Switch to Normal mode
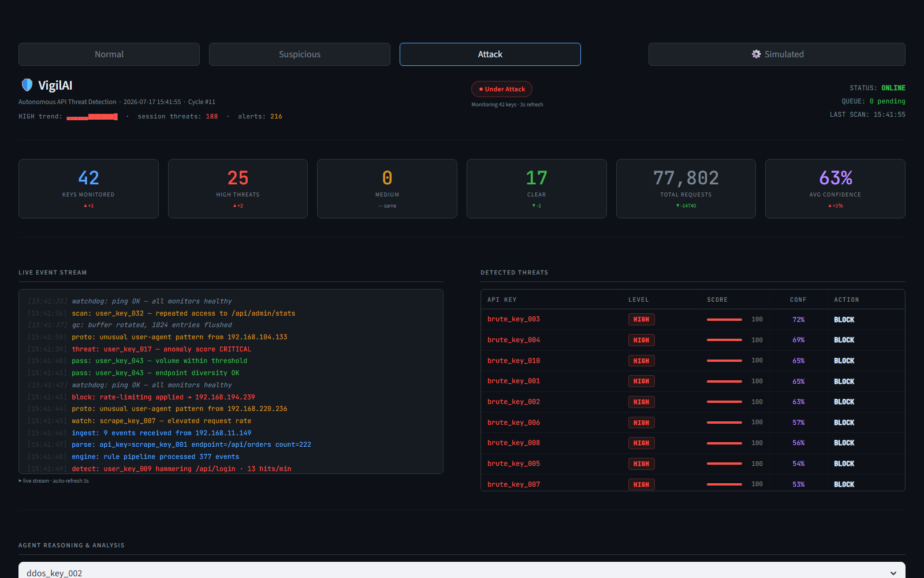 (109, 54)
